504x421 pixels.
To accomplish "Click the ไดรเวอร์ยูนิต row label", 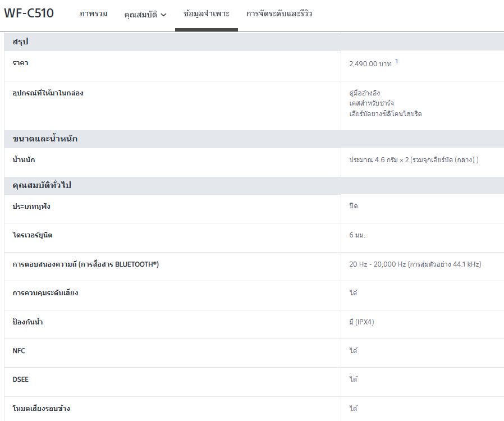I will point(33,235).
